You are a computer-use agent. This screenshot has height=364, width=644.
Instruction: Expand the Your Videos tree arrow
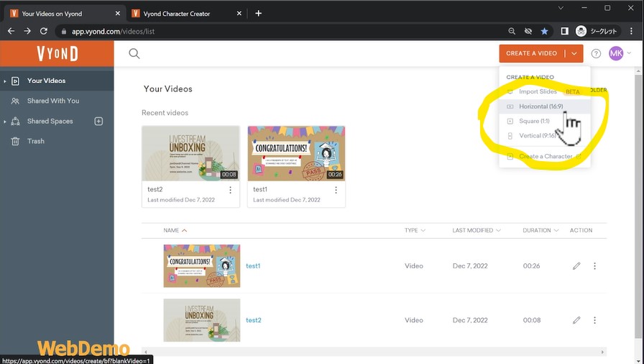(4, 81)
